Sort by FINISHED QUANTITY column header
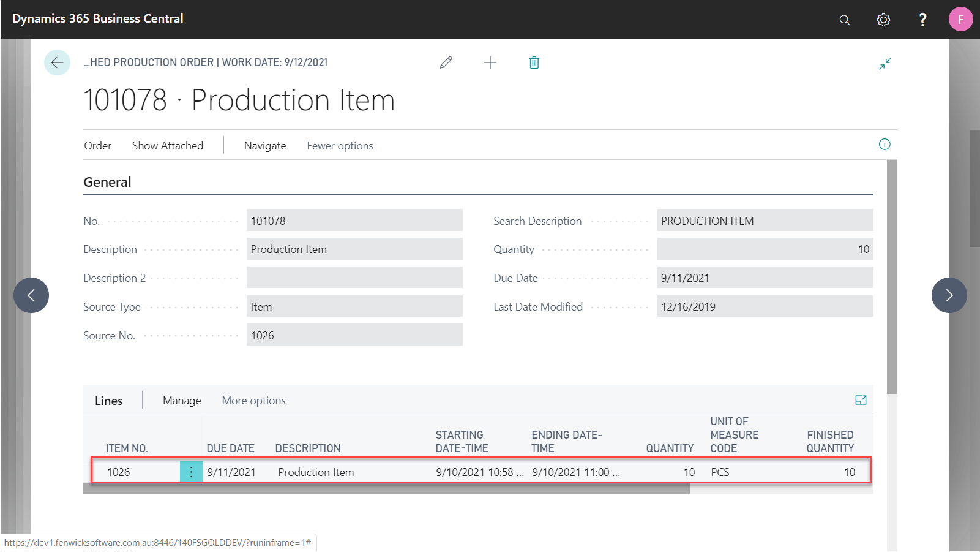Image resolution: width=980 pixels, height=552 pixels. pos(830,442)
